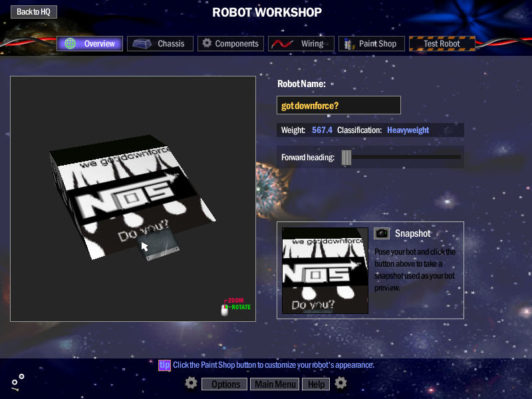Click the gear right of Help
The height and width of the screenshot is (399, 532).
pyautogui.click(x=340, y=383)
